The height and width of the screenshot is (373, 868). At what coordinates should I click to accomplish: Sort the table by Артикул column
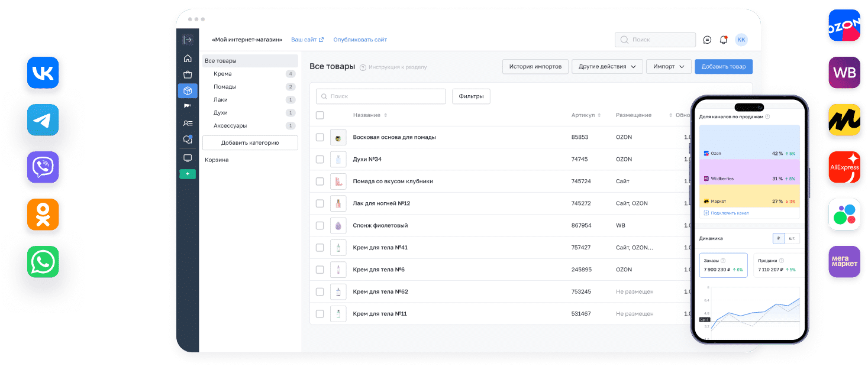[x=586, y=115]
